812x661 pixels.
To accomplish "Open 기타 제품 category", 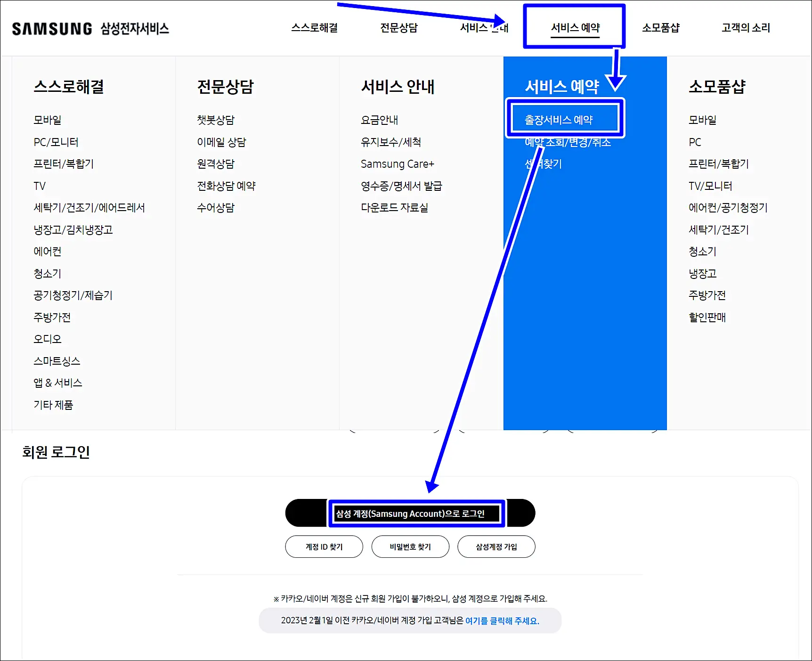I will click(53, 405).
